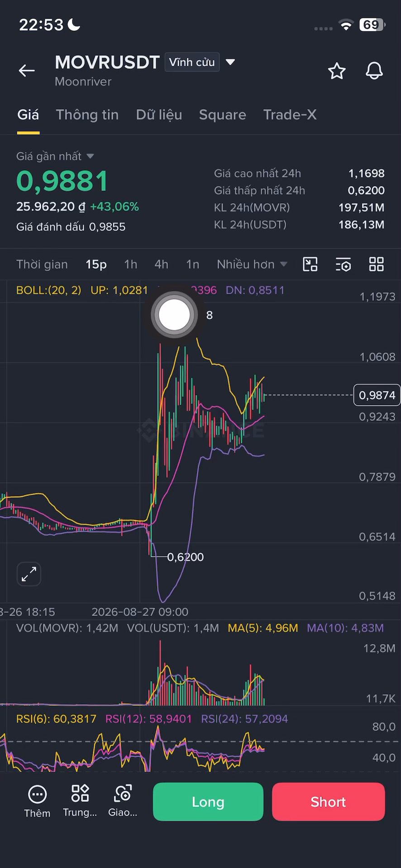The image size is (401, 868).
Task: Check the Wi-Fi status icon
Action: [346, 25]
